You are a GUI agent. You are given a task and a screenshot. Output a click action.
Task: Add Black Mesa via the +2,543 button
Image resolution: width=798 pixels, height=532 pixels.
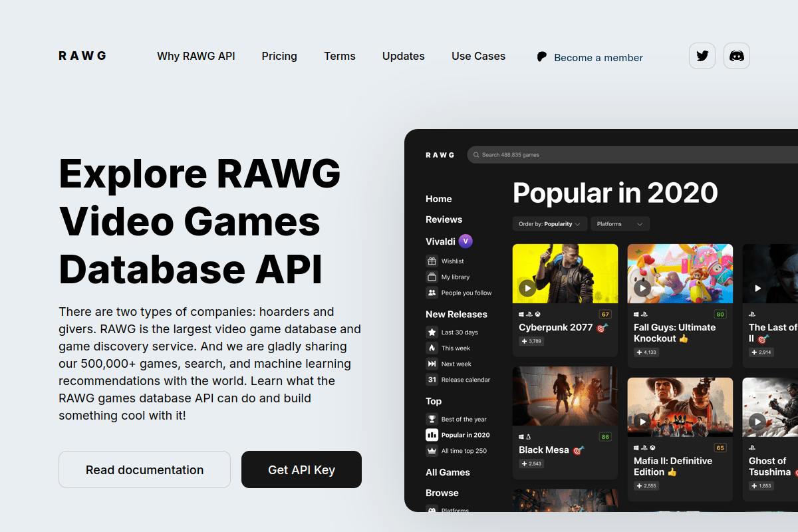(x=532, y=464)
